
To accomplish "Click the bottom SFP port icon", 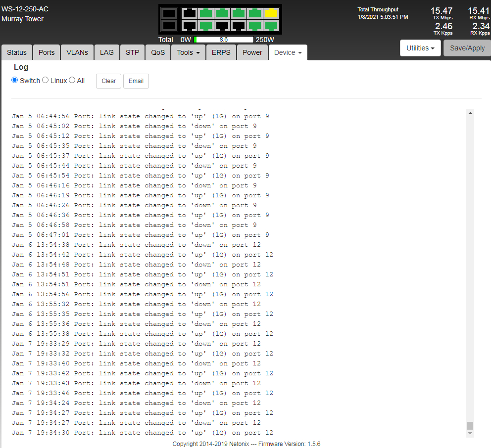I will coord(169,25).
